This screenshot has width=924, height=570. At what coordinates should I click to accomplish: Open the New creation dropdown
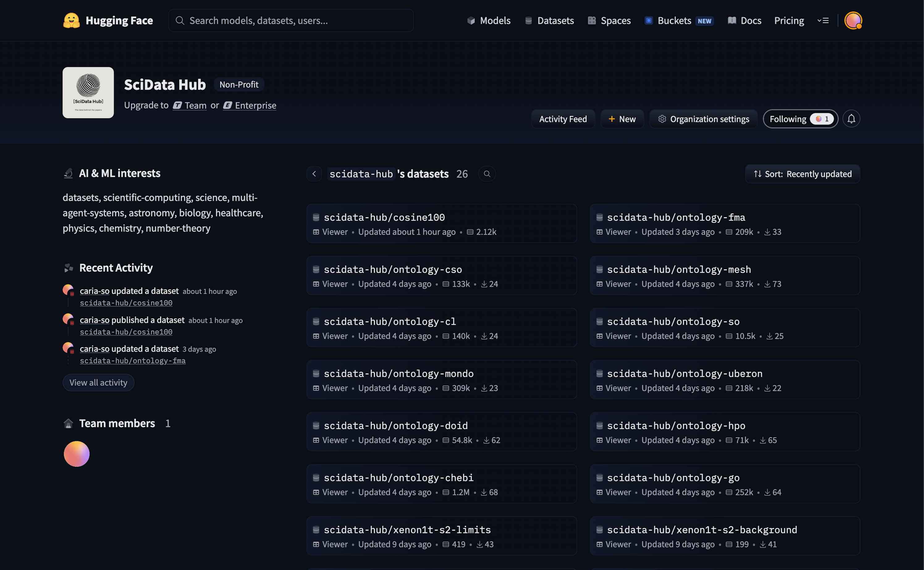click(622, 119)
